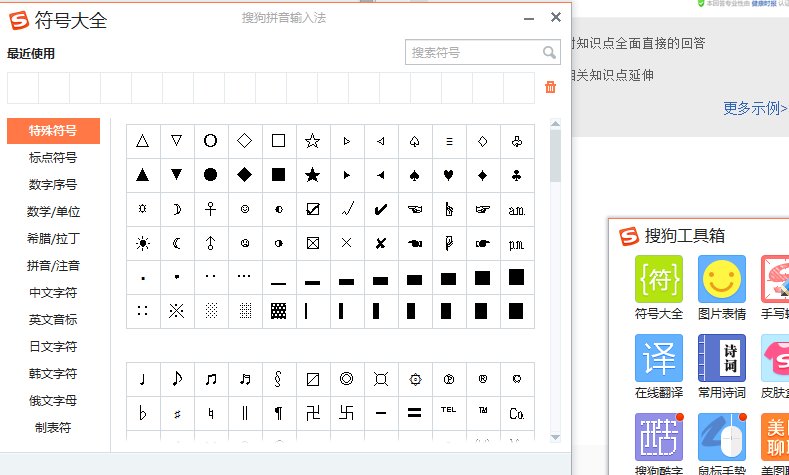Pick the bold cross mark ✘

(380, 244)
